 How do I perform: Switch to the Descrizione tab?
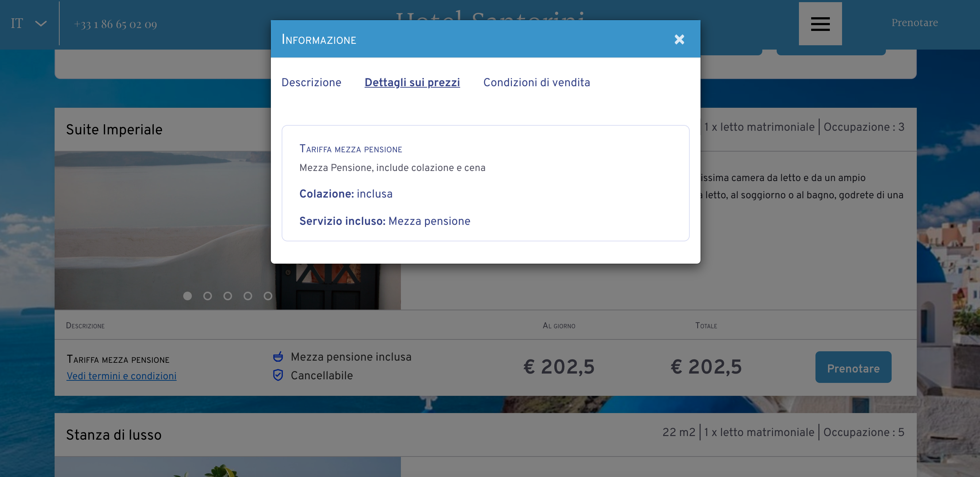coord(311,82)
